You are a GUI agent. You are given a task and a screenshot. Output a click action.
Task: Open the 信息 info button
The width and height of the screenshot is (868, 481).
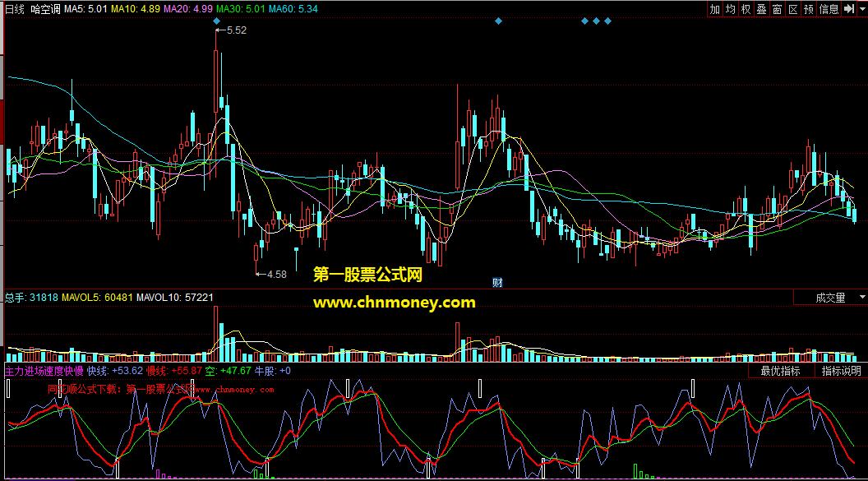(x=829, y=9)
